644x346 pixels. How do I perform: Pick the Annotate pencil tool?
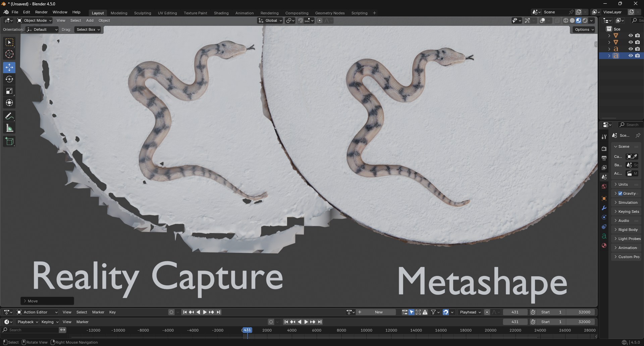[9, 116]
